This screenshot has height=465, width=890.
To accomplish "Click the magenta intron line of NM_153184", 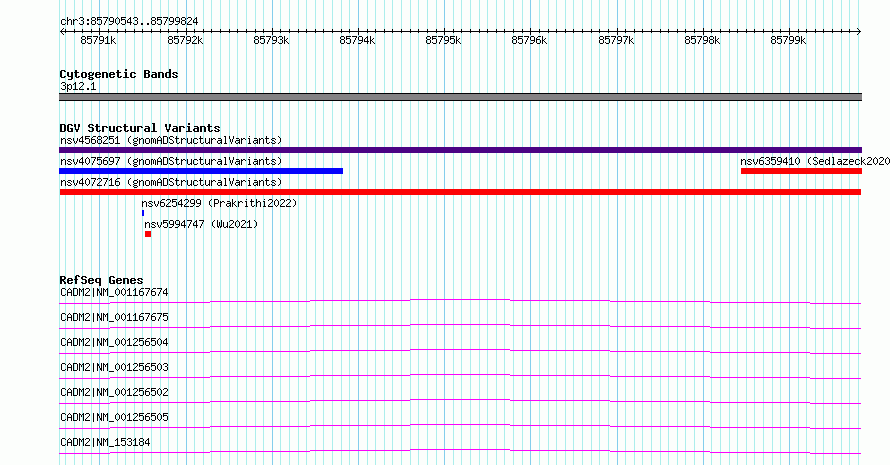I will pos(460,450).
